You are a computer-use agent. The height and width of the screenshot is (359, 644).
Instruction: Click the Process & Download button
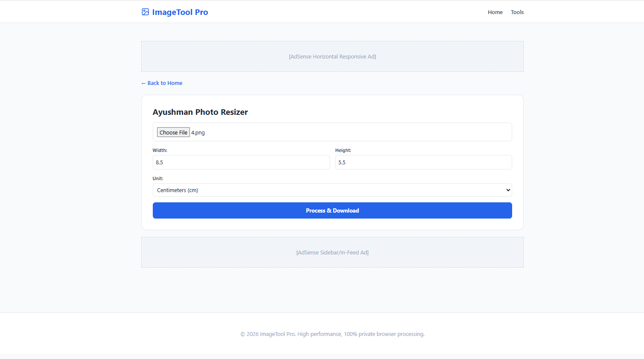332,210
